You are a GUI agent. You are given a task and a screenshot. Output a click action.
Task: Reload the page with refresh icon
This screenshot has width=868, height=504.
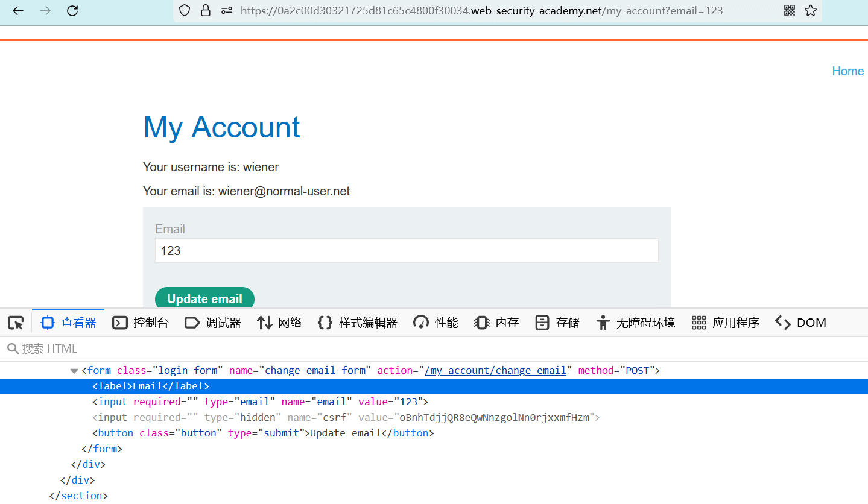click(72, 10)
